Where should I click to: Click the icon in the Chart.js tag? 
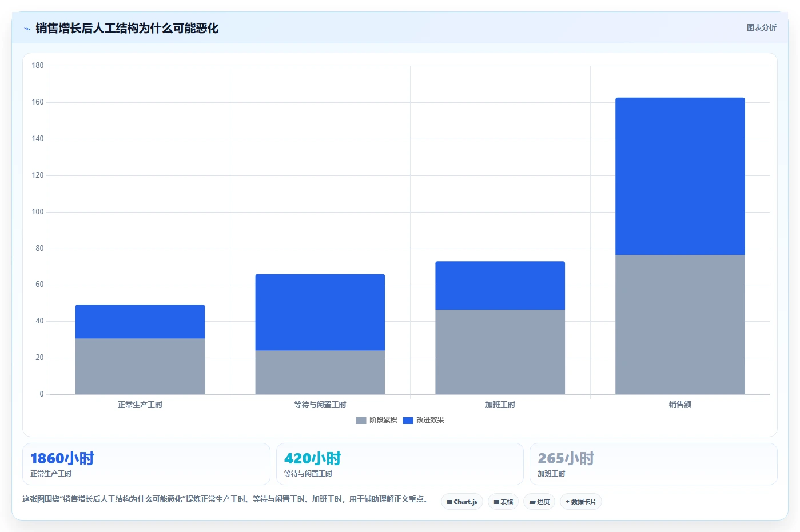click(x=449, y=502)
